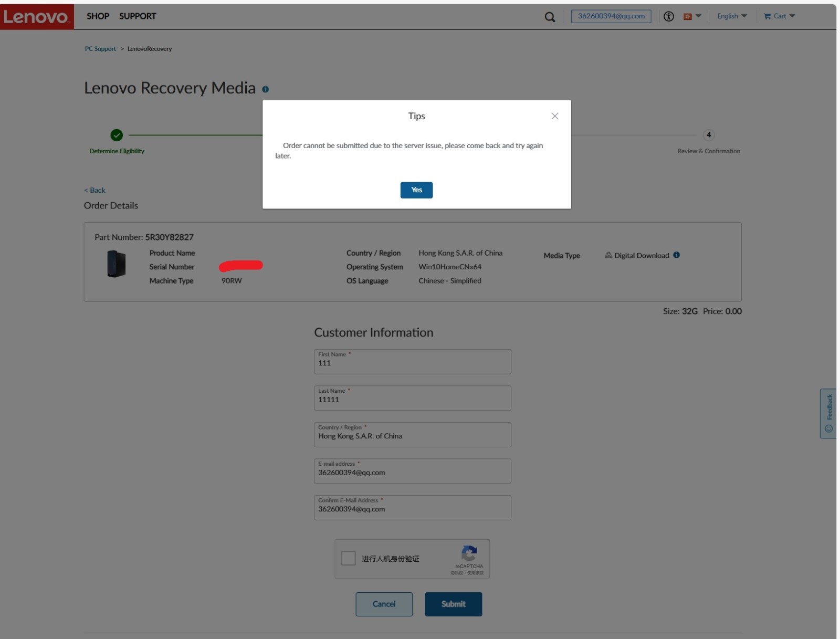Click the < Back link
The width and height of the screenshot is (840, 639).
click(x=94, y=190)
